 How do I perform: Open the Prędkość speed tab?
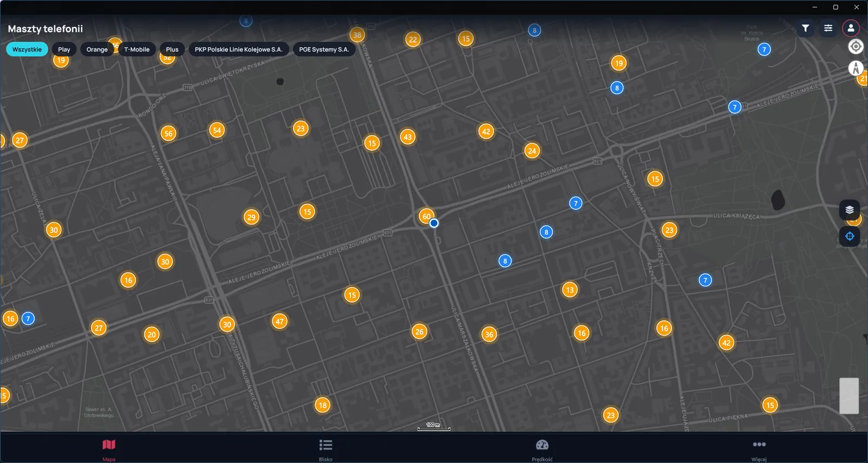[542, 449]
